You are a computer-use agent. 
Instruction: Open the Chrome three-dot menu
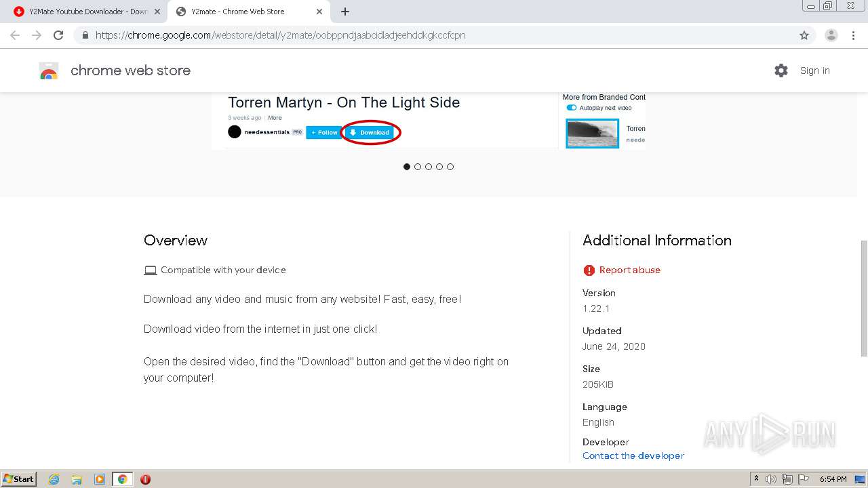853,35
